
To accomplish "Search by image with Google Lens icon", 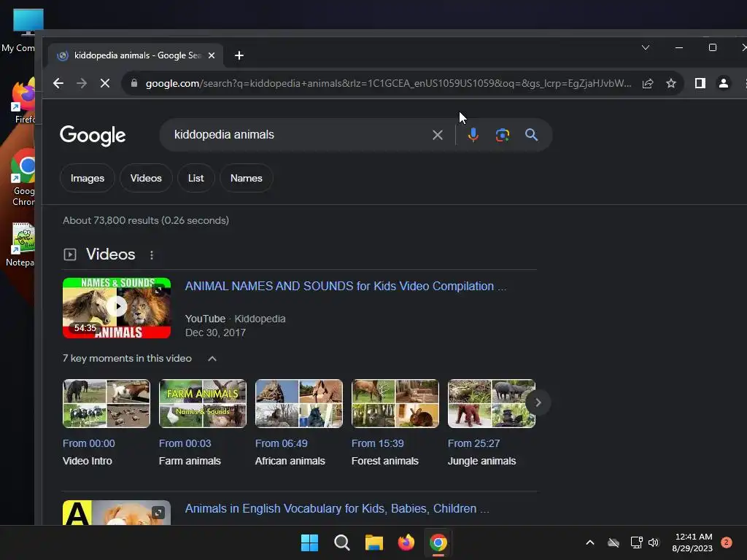I will (502, 135).
